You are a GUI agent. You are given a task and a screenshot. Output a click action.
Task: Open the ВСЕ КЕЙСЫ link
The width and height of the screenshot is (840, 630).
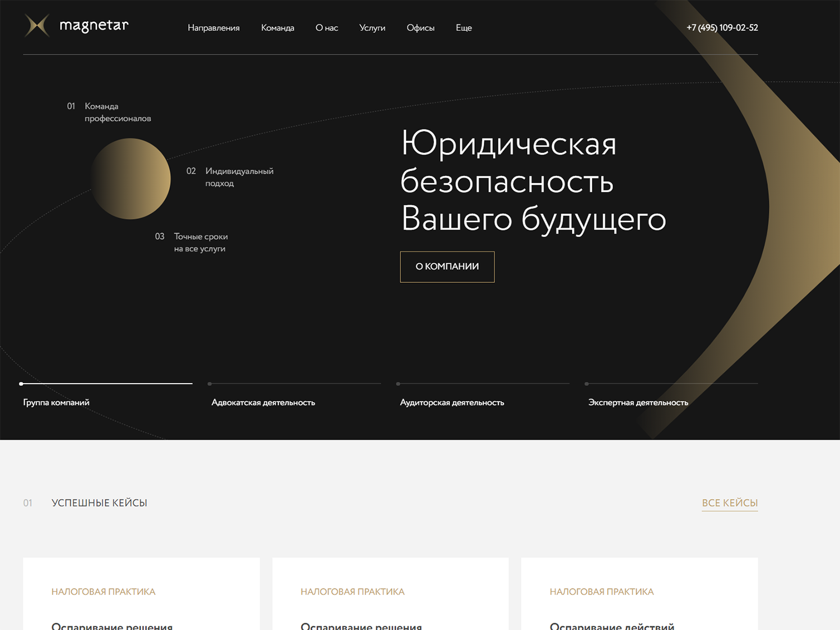(x=729, y=503)
